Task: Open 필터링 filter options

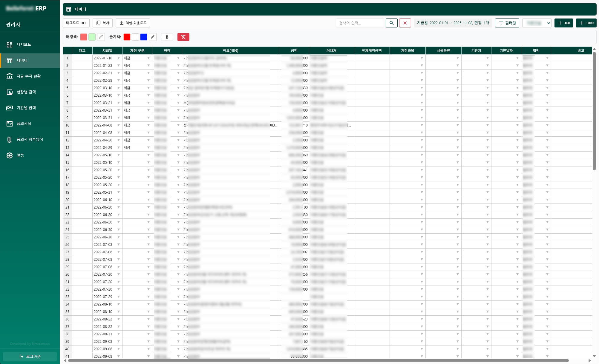Action: 507,23
